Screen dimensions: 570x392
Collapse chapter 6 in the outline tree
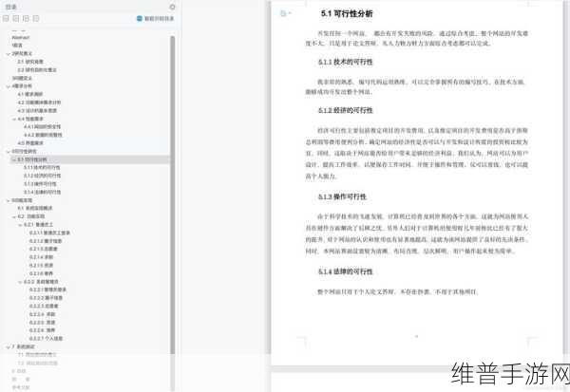click(9, 200)
